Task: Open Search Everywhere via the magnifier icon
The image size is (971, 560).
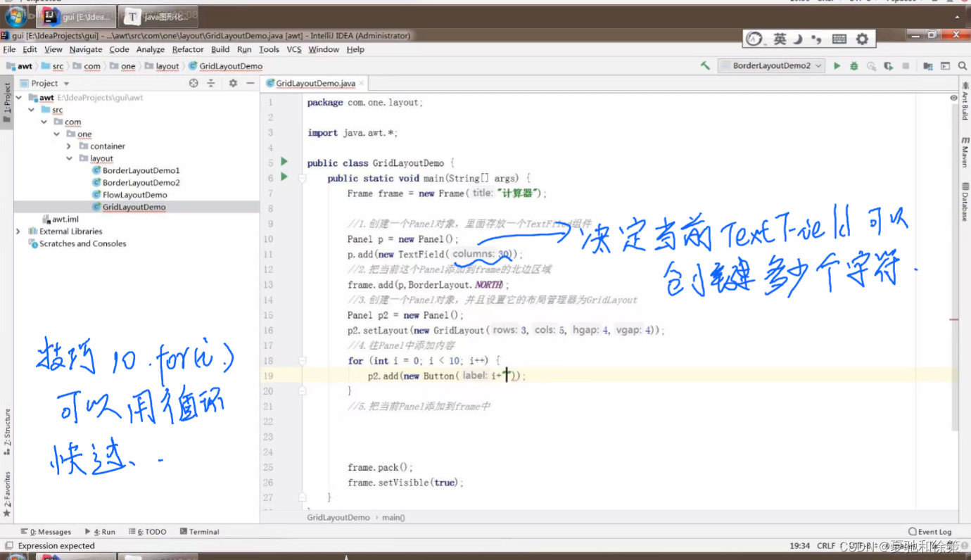Action: pyautogui.click(x=963, y=65)
